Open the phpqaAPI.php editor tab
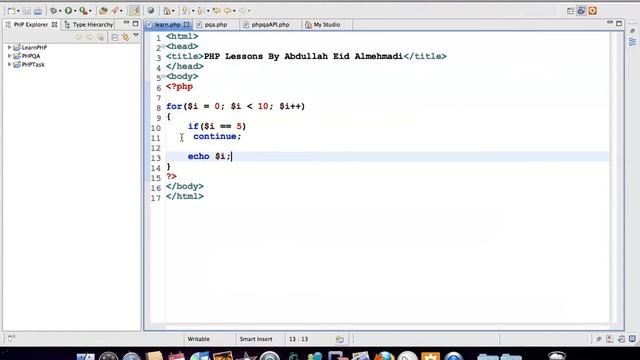This screenshot has width=640, height=360. (x=270, y=25)
